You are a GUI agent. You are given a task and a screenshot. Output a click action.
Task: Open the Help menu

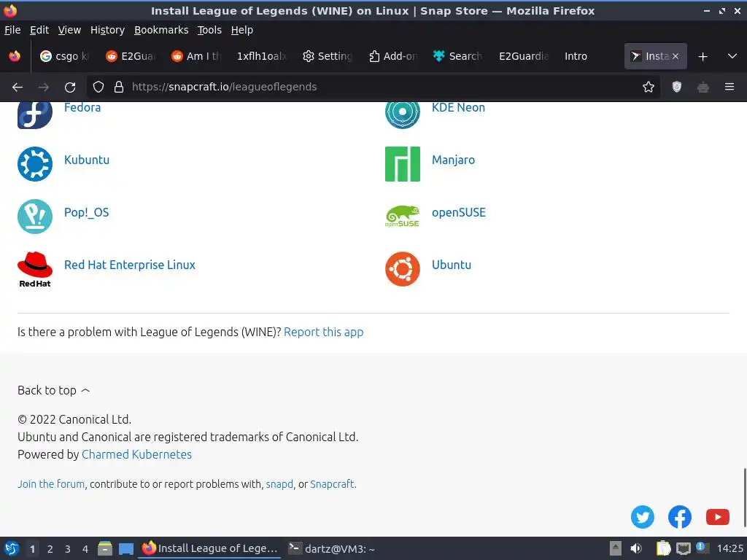coord(242,30)
